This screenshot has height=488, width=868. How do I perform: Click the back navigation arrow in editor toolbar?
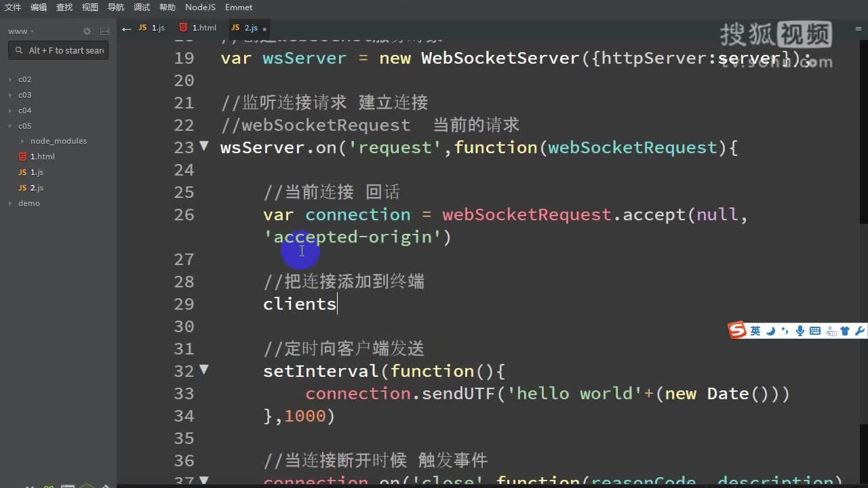[126, 28]
